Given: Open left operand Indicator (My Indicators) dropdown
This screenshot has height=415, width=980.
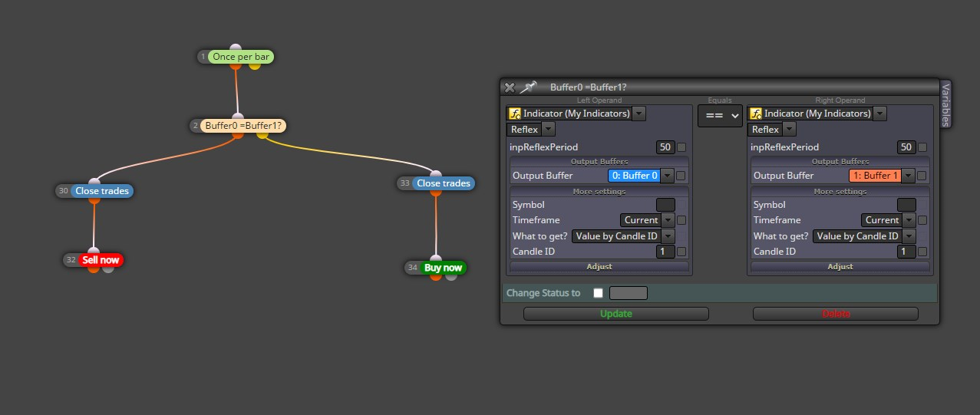Looking at the screenshot, I should (638, 114).
